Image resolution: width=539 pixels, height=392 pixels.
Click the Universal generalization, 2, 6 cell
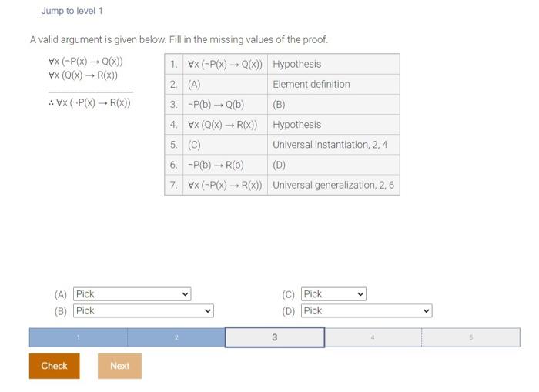[333, 186]
